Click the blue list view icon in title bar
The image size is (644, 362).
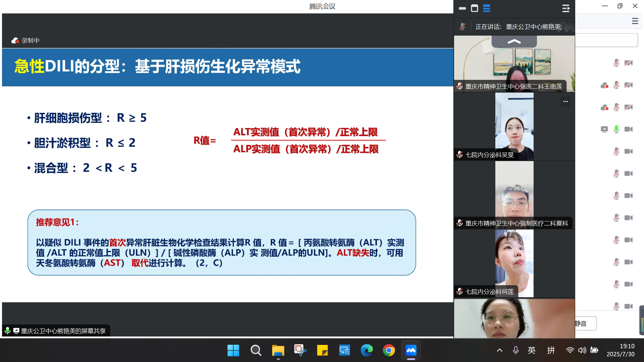pos(487,8)
